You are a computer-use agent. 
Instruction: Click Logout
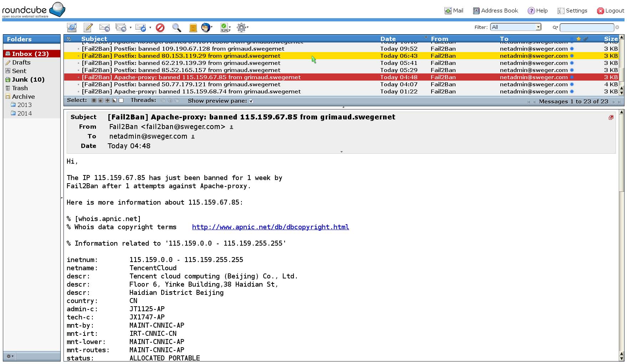point(610,11)
